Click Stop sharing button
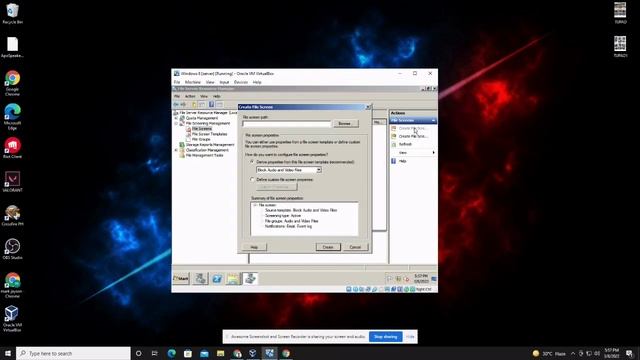The image size is (640, 360). (x=385, y=337)
